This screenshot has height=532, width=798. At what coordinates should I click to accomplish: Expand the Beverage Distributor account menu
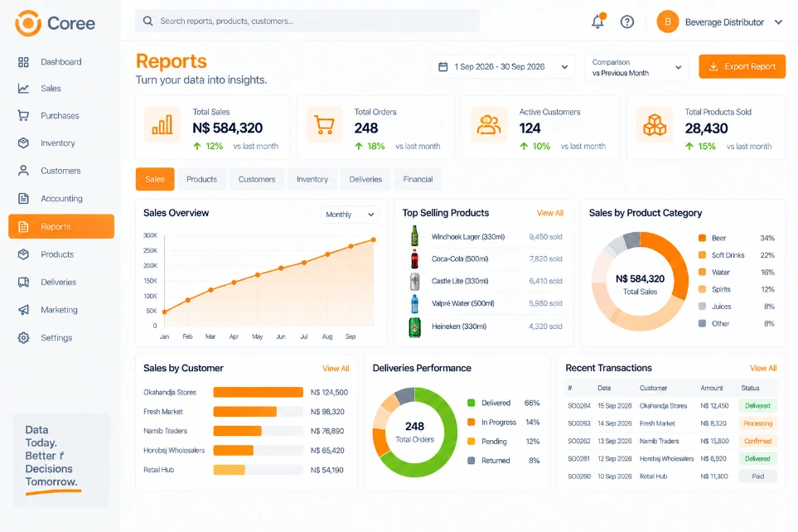pos(779,22)
